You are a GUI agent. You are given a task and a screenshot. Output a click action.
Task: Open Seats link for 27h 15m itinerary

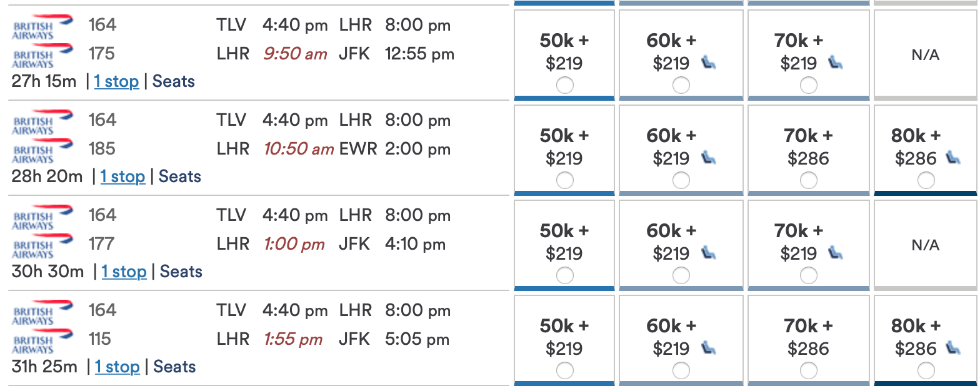pyautogui.click(x=174, y=81)
